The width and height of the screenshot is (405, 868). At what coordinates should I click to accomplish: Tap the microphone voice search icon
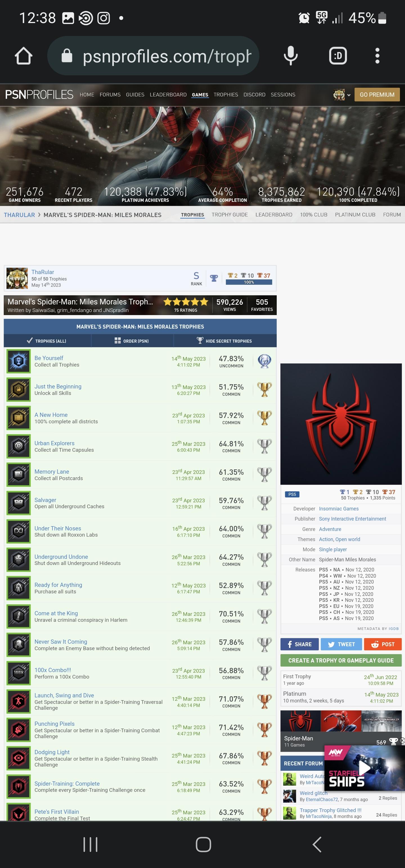tap(290, 56)
